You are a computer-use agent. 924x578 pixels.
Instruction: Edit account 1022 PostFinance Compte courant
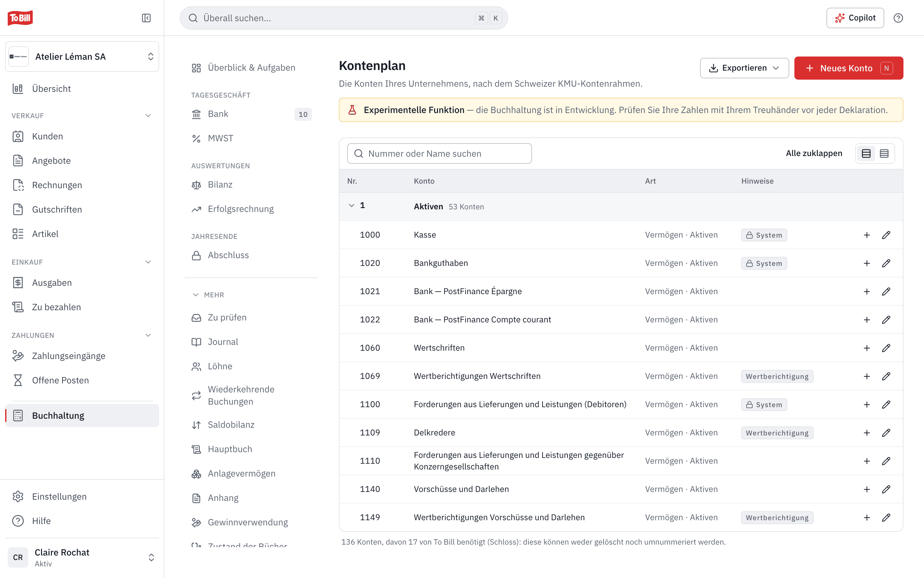886,320
